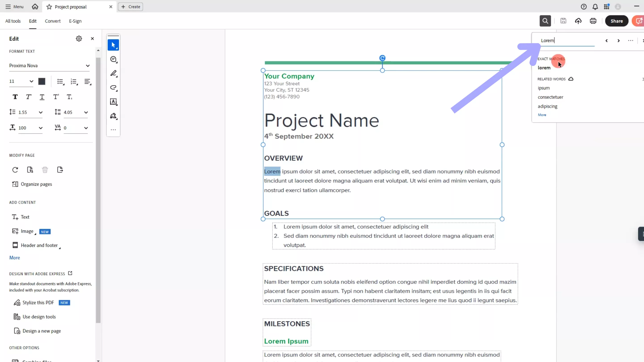Open Header and footer option
Screen dimensions: 644x362
tap(36, 245)
